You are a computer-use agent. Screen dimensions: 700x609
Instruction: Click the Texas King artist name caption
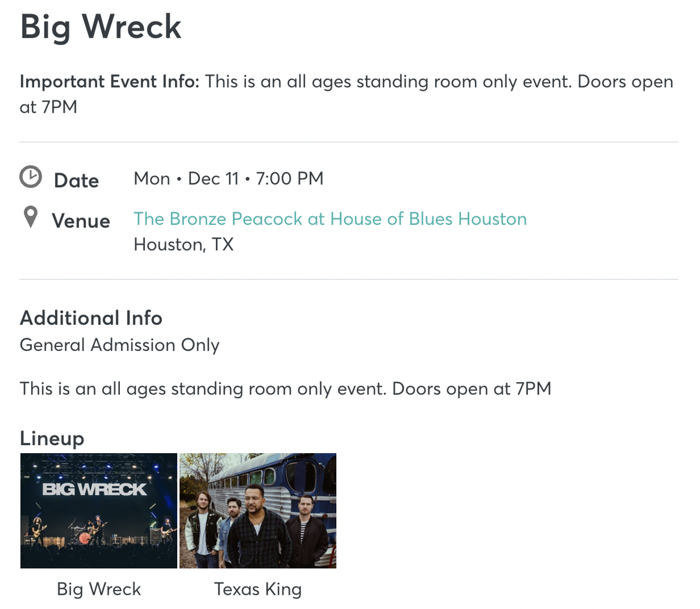click(258, 589)
